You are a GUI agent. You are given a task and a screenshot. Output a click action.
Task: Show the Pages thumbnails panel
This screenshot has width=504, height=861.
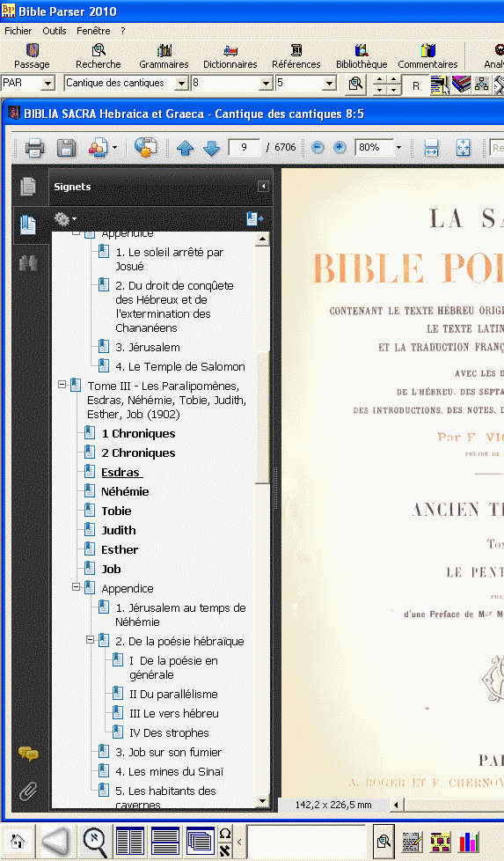tap(28, 187)
